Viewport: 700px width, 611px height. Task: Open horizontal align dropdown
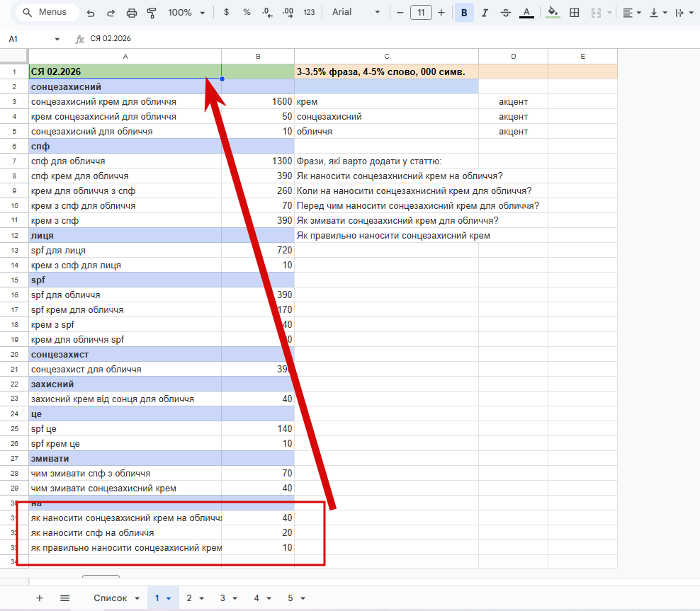coord(632,13)
